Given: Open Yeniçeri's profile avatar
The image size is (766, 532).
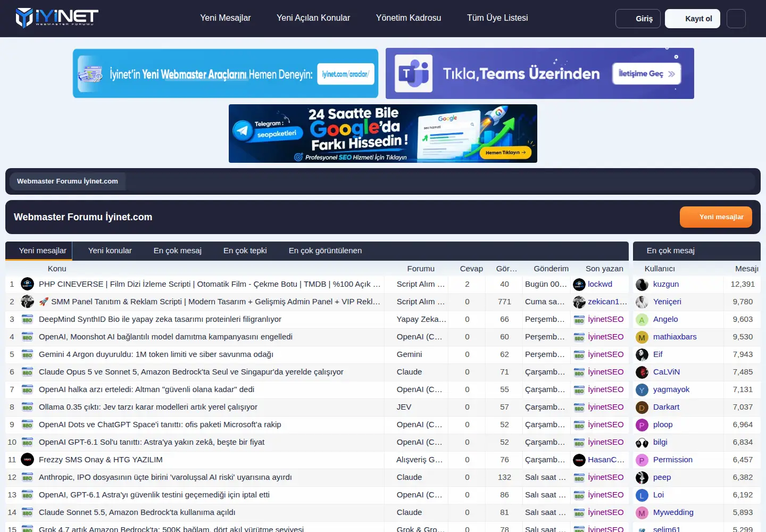Looking at the screenshot, I should tap(642, 302).
